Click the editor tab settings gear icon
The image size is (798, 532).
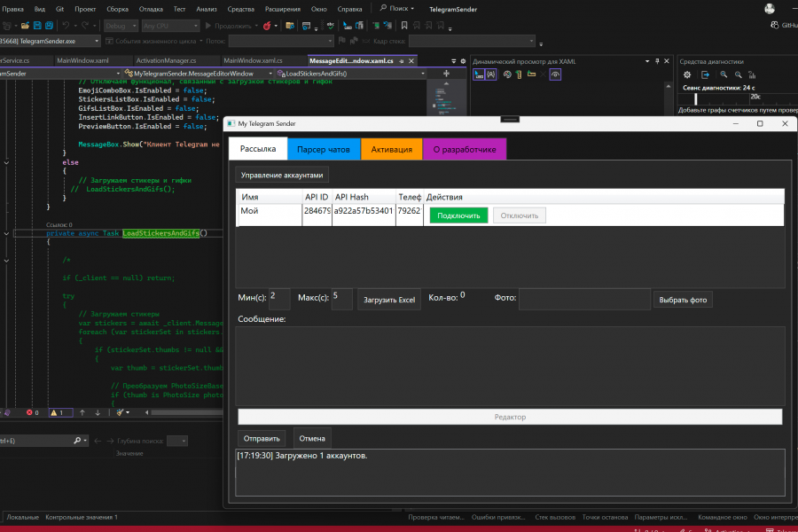[463, 61]
